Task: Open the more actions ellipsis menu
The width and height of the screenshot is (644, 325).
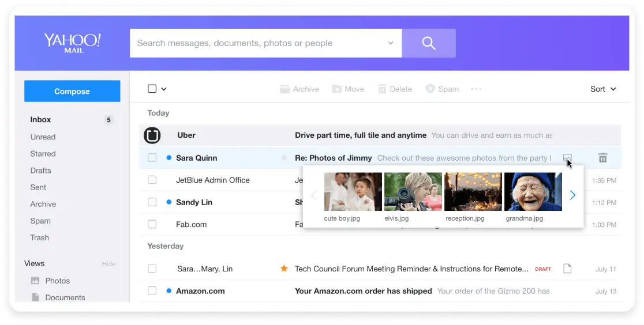Action: pyautogui.click(x=476, y=89)
